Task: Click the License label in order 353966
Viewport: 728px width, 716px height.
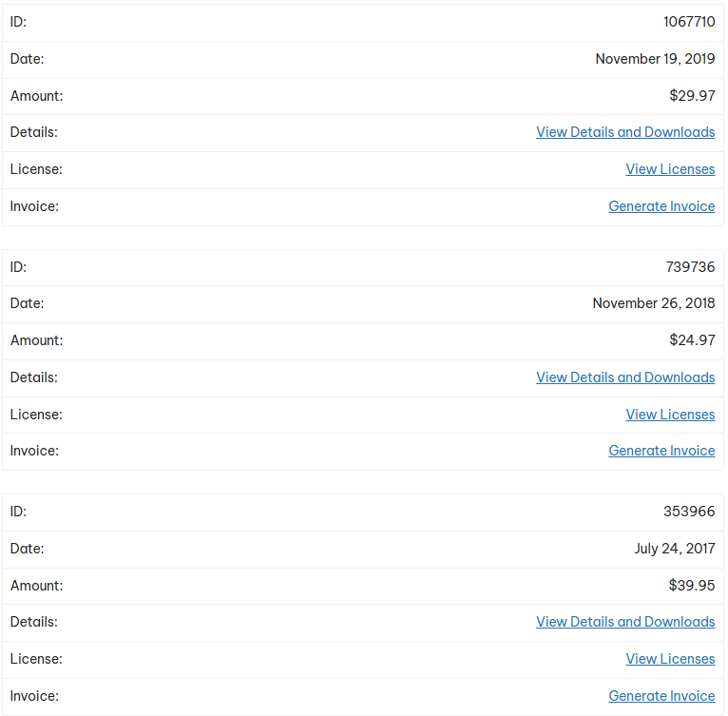Action: click(x=36, y=659)
